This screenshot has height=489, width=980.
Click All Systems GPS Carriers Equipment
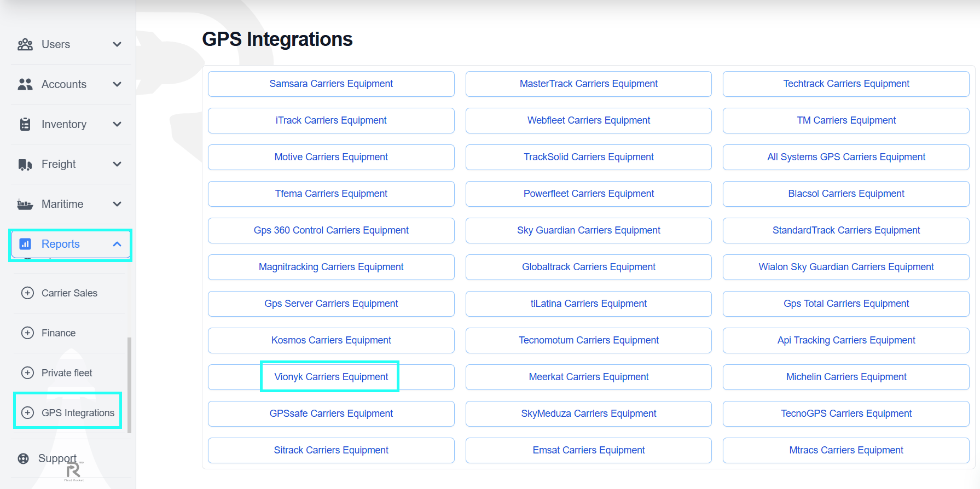[x=846, y=157]
